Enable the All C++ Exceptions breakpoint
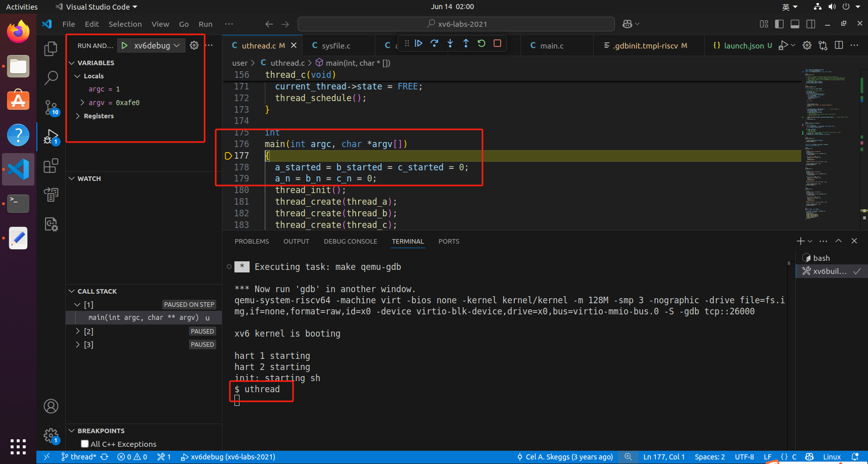This screenshot has width=868, height=464. tap(84, 444)
